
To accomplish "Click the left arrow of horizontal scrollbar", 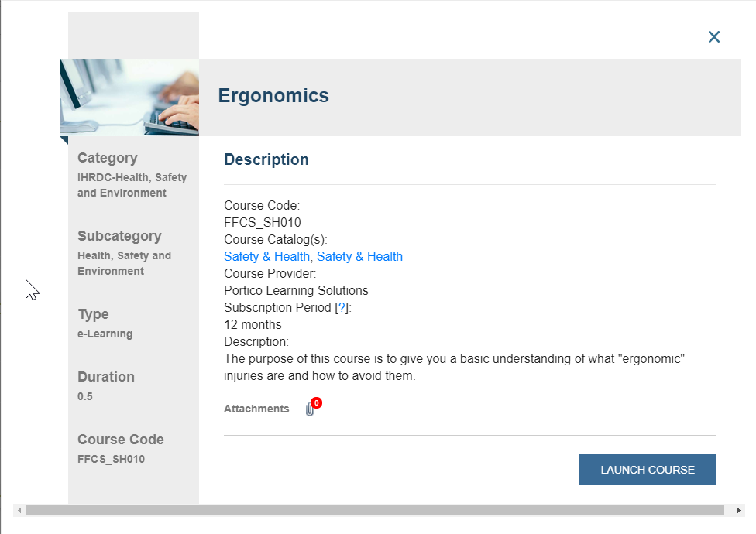I will pos(19,511).
